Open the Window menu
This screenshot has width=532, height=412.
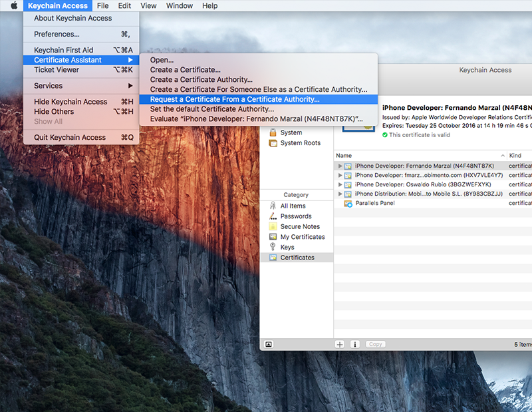(x=179, y=5)
